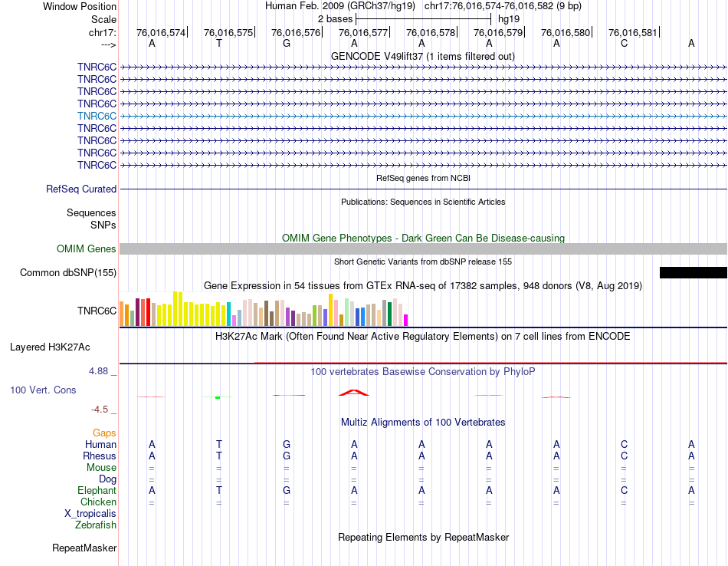Click the bright red bar in GTEx chart
728x566 pixels.
[148, 312]
